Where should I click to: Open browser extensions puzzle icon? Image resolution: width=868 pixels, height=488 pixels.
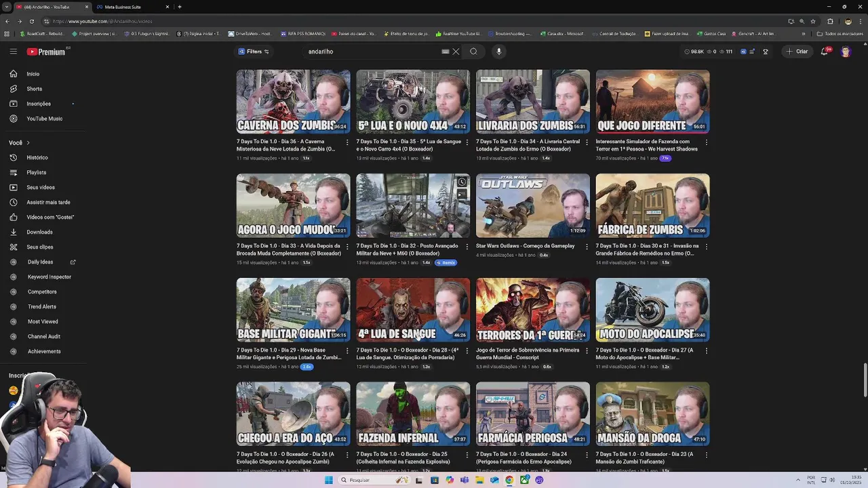(x=830, y=21)
